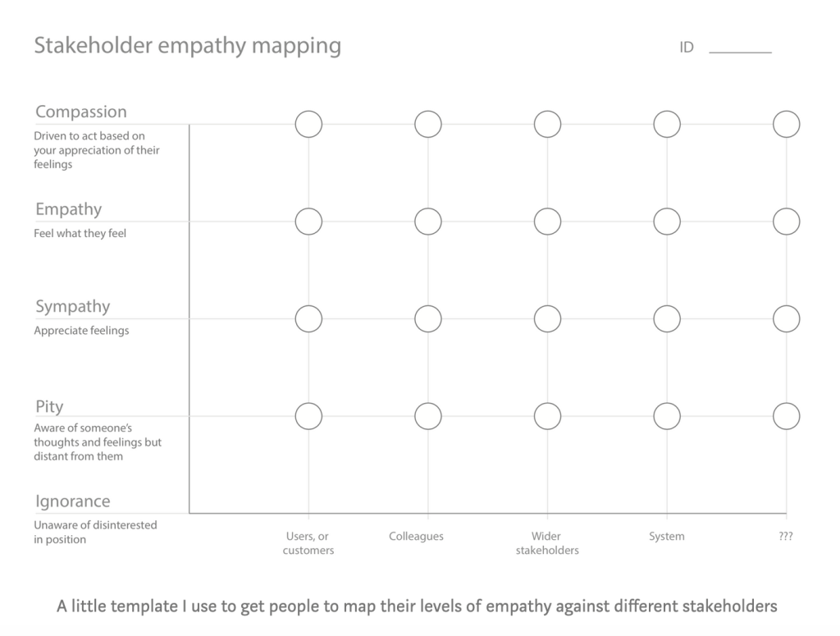Click the Users or customers column label
The height and width of the screenshot is (636, 840).
(308, 543)
